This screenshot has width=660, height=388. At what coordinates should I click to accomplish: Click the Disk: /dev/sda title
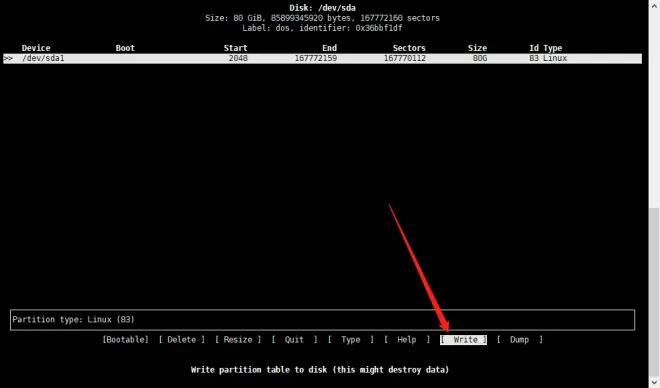click(322, 8)
